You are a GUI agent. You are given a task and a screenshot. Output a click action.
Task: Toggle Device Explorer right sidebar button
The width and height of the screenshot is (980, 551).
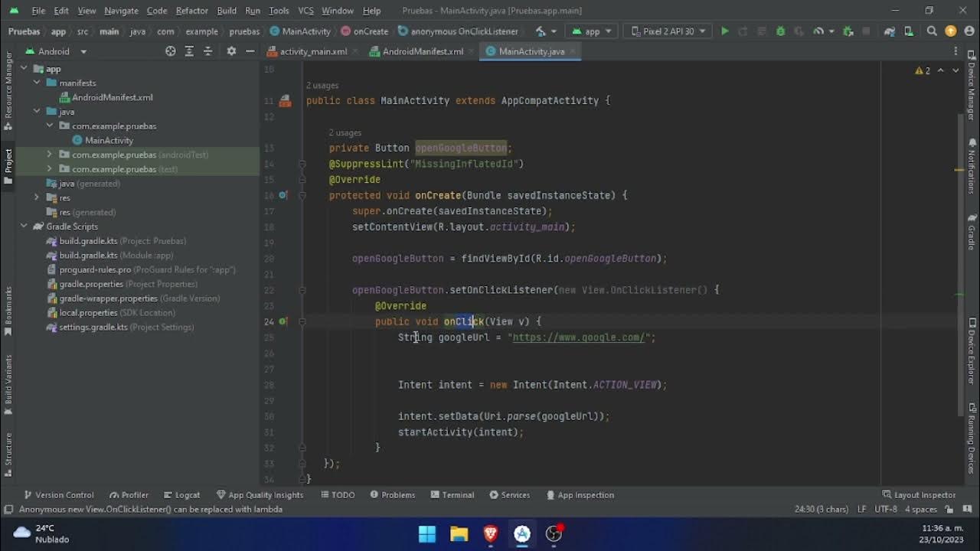coord(972,350)
